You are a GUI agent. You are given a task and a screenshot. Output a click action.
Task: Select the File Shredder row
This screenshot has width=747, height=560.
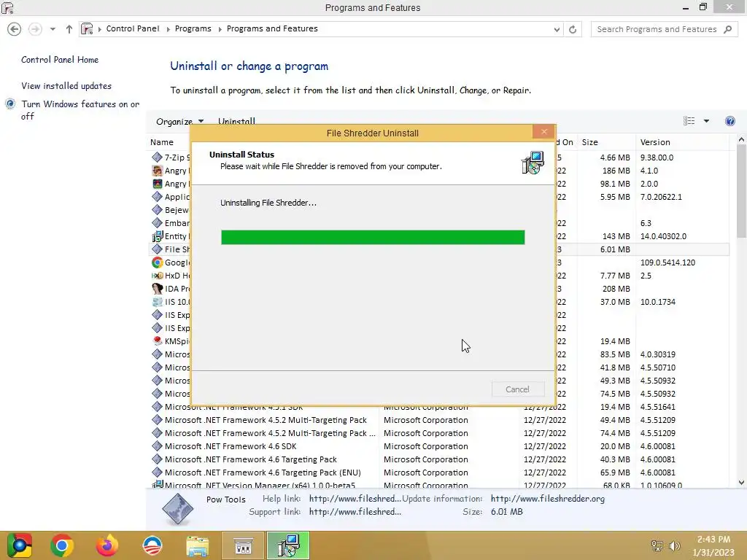[x=170, y=249]
